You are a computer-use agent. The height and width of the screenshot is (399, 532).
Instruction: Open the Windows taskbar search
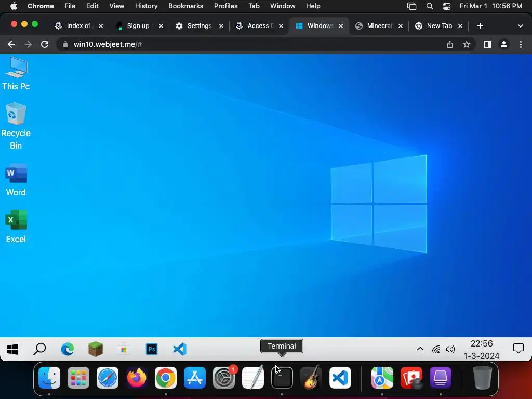click(39, 349)
